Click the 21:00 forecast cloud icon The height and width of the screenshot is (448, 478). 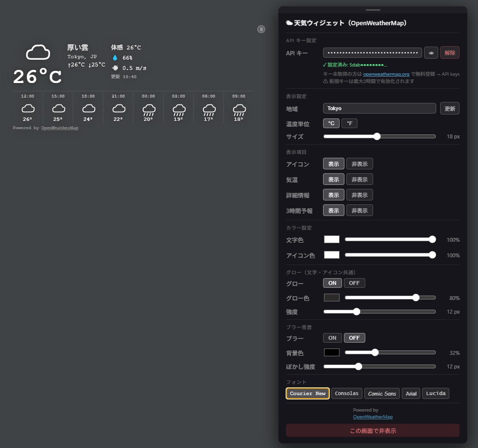tap(119, 108)
